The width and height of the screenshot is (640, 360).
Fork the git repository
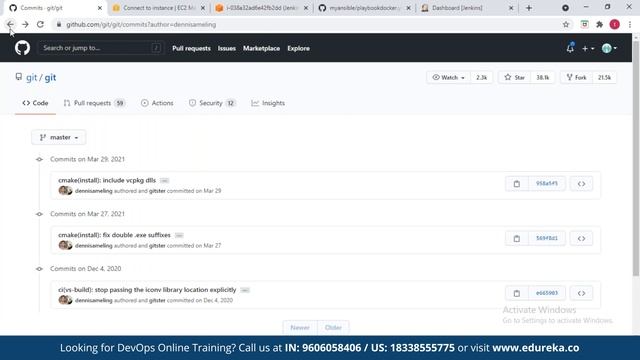tap(576, 78)
